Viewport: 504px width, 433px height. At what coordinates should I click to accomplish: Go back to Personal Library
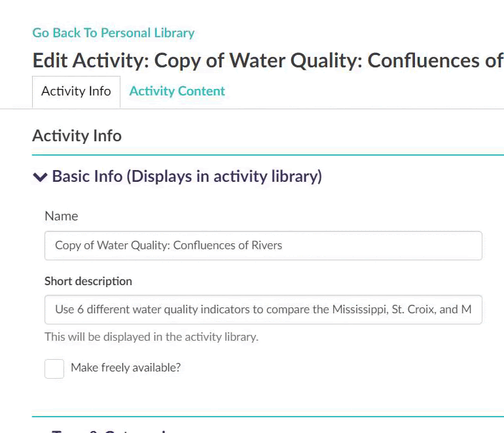coord(113,33)
